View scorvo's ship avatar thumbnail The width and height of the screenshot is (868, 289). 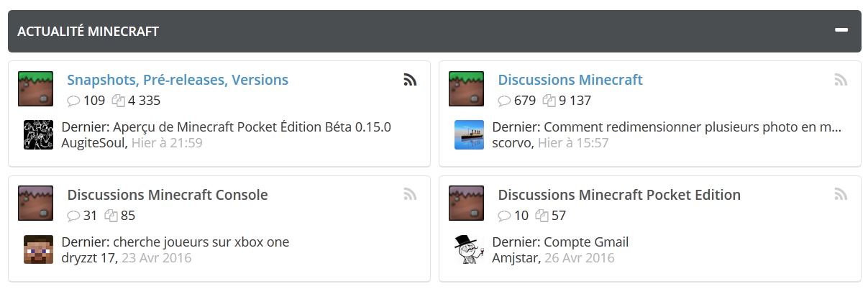tap(469, 135)
